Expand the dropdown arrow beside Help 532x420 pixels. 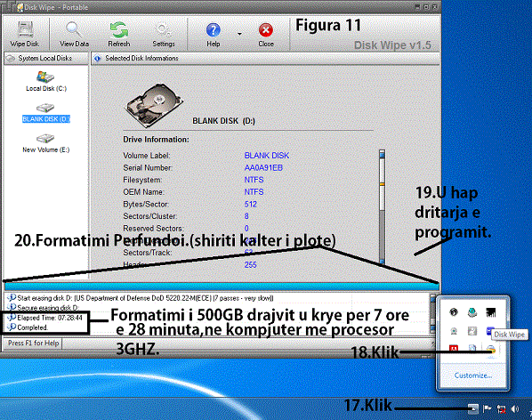tap(239, 34)
